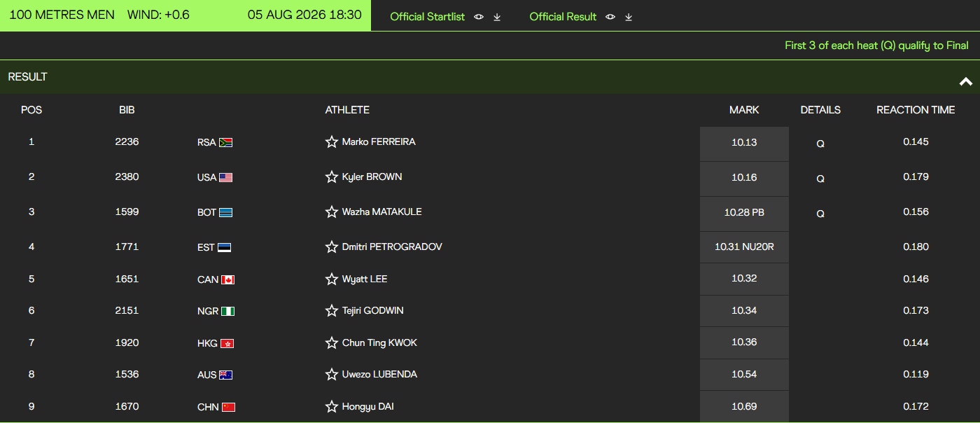Open athlete Kyler BROWN
The height and width of the screenshot is (423, 980).
[x=372, y=177]
